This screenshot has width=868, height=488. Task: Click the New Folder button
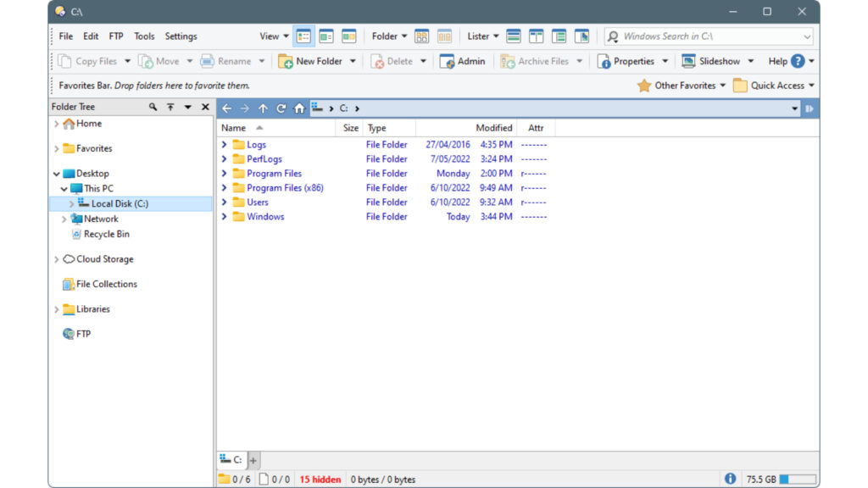[x=310, y=61]
